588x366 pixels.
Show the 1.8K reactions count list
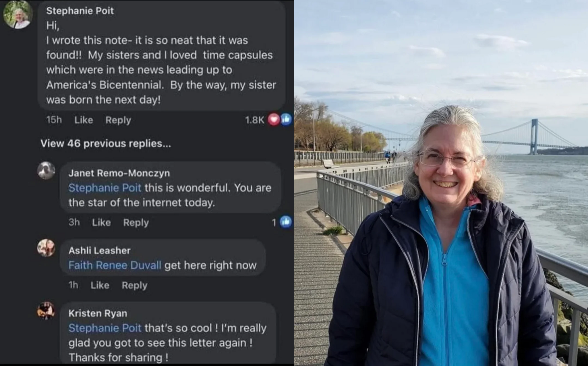tap(255, 120)
